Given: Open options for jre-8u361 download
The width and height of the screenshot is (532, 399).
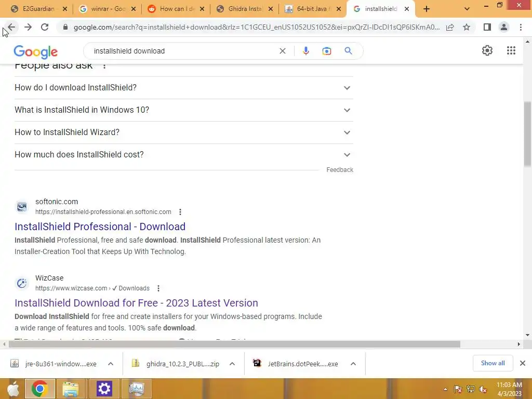Looking at the screenshot, I should click(111, 364).
